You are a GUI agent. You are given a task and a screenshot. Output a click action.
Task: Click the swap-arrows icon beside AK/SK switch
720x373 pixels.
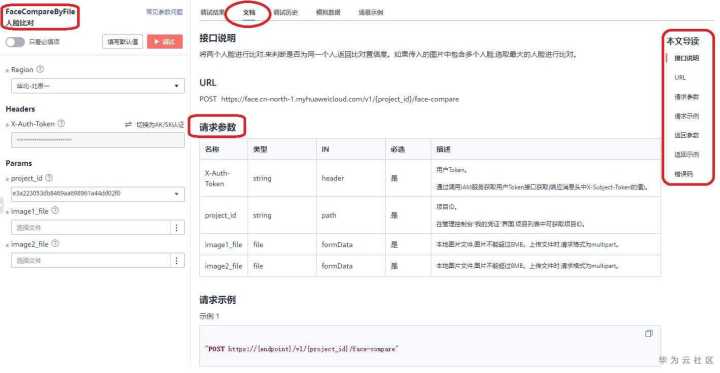(x=129, y=124)
